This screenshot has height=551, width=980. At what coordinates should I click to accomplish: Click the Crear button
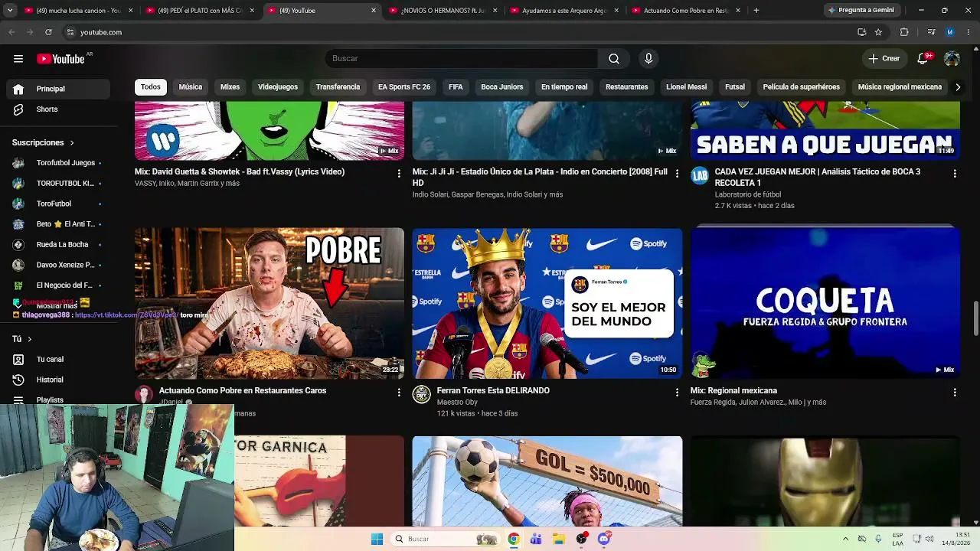pos(884,59)
